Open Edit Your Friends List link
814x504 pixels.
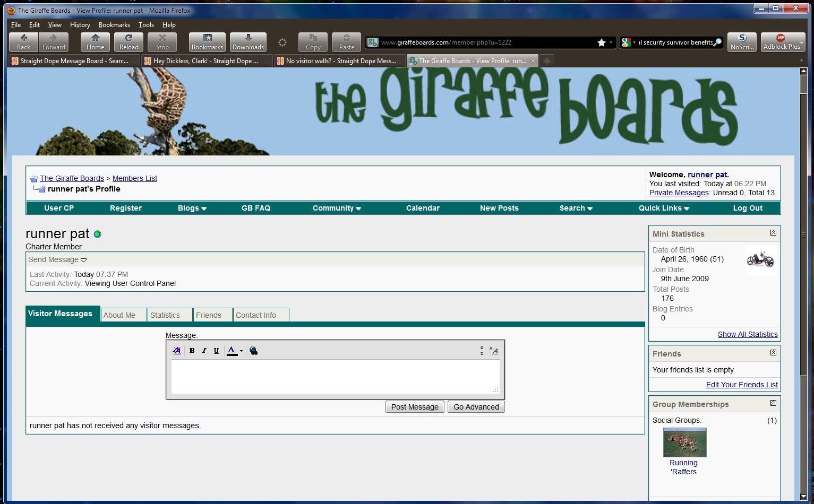[742, 385]
